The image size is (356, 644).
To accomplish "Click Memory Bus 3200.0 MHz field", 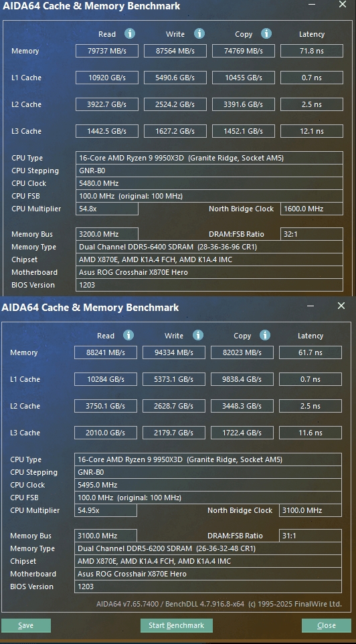I will point(107,234).
